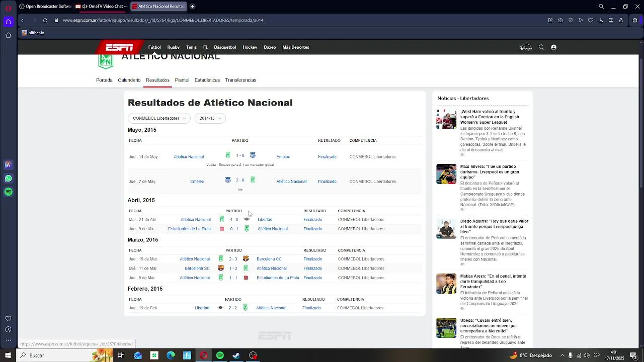Open the Diego Aguirre news thumbnail

tap(446, 229)
